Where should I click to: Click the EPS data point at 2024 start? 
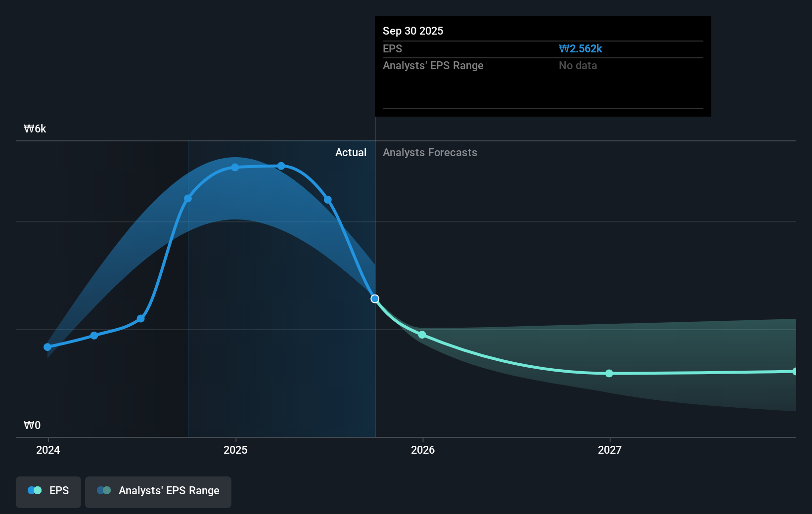coord(47,347)
